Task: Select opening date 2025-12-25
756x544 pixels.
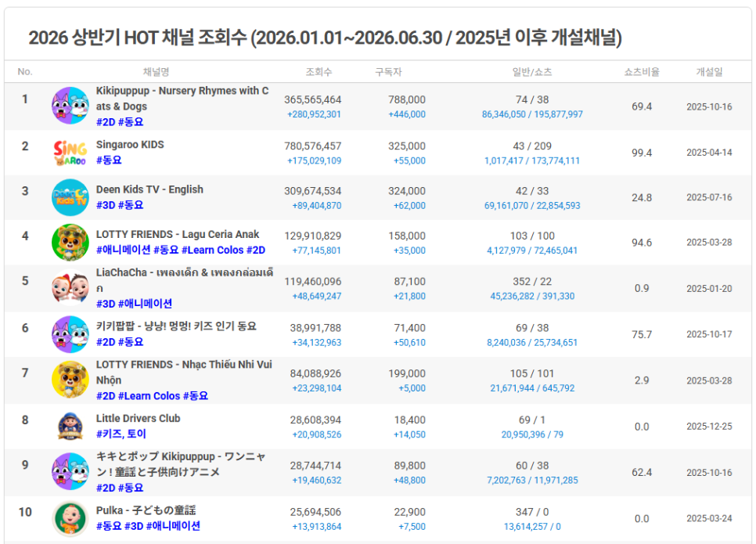Action: point(709,427)
